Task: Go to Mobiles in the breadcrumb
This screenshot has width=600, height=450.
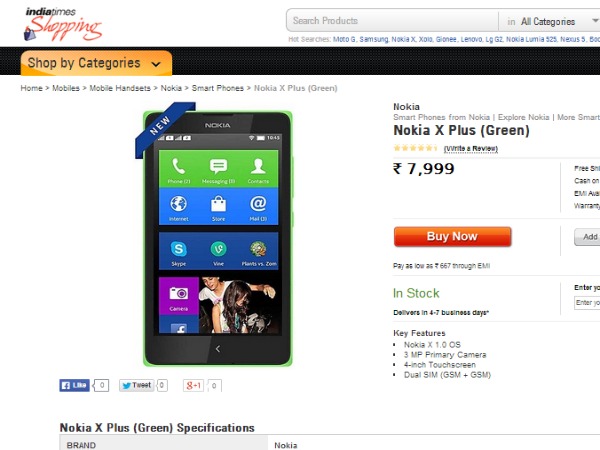Action: (65, 88)
